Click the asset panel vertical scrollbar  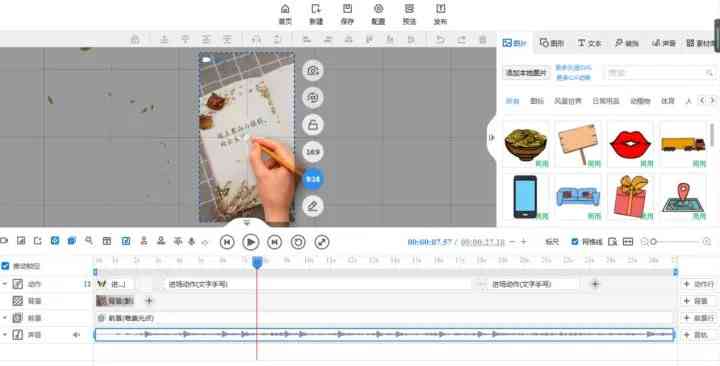pyautogui.click(x=712, y=135)
